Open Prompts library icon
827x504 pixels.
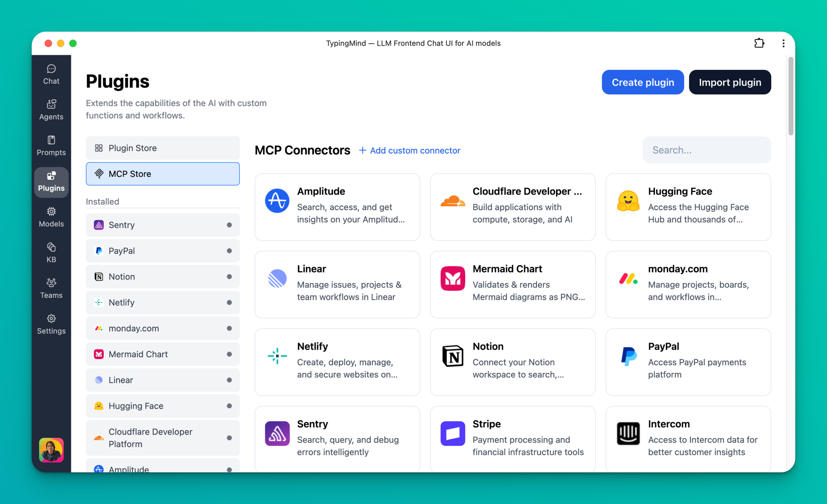[x=51, y=146]
